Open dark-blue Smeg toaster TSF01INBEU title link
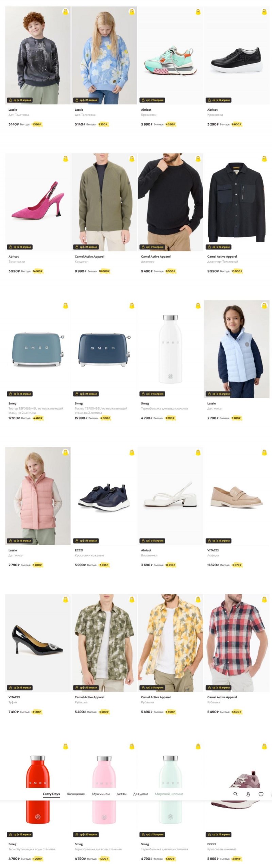The height and width of the screenshot is (868, 272). click(101, 410)
